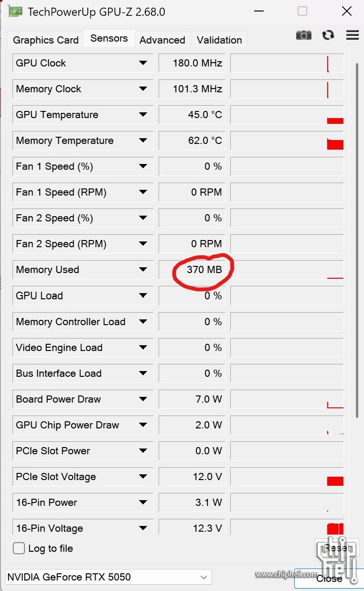
Task: Switch to the Graphics Card tab
Action: pyautogui.click(x=46, y=40)
